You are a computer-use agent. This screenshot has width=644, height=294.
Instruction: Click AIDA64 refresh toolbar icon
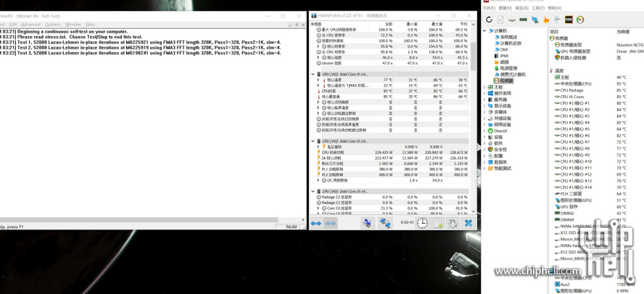click(489, 19)
